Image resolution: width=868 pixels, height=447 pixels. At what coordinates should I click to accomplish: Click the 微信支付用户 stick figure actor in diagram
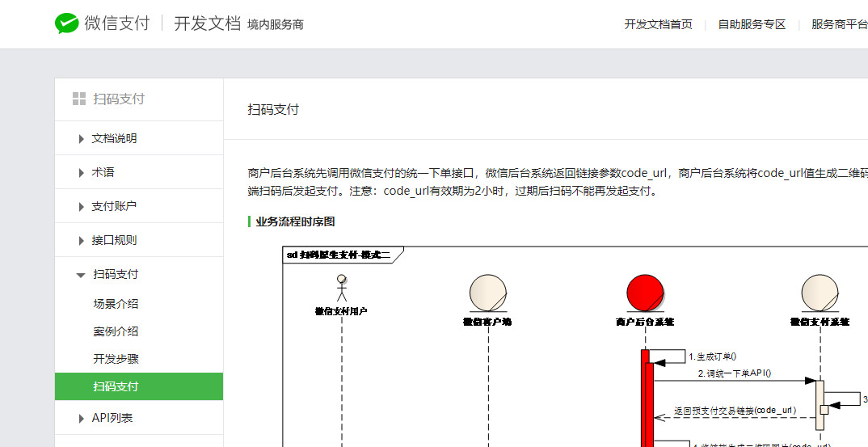pyautogui.click(x=342, y=288)
